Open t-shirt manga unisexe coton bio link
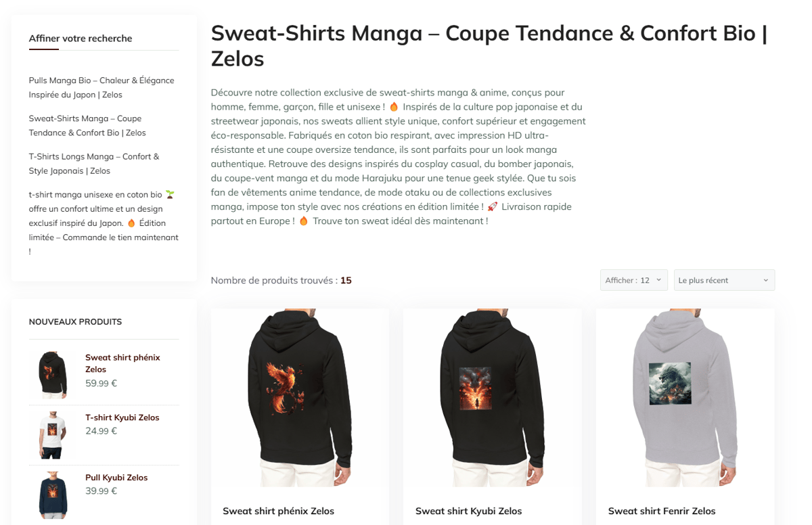812x525 pixels. (104, 223)
